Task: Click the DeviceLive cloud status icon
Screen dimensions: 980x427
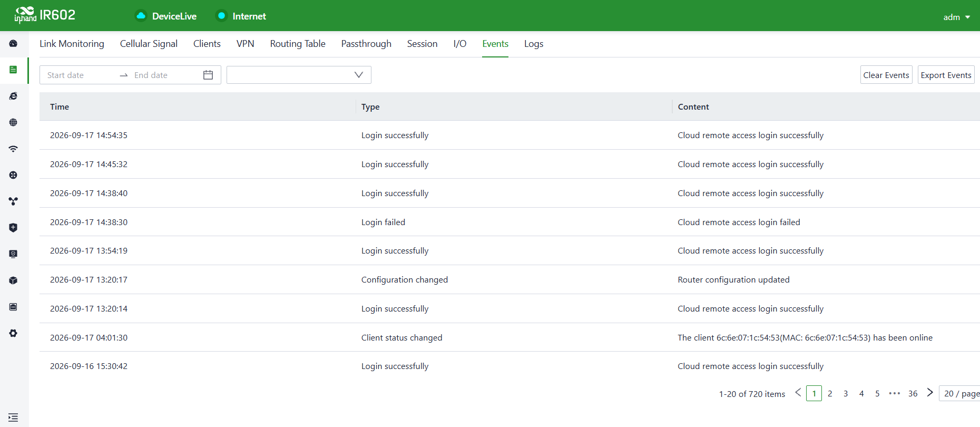Action: click(x=141, y=16)
